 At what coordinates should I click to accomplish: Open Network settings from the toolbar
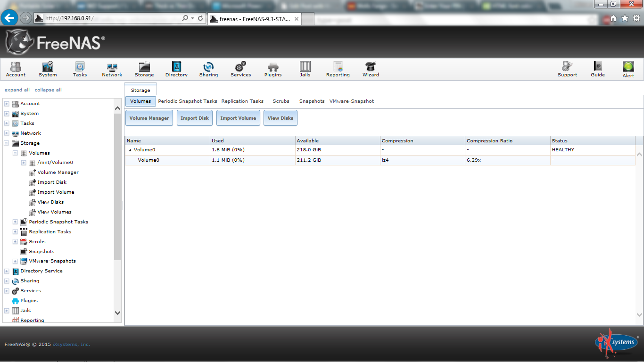112,69
